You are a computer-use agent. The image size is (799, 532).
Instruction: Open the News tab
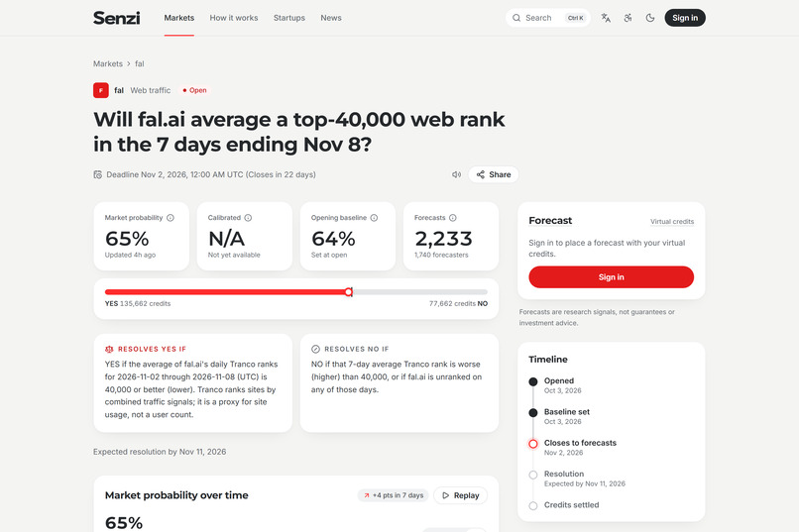[331, 18]
